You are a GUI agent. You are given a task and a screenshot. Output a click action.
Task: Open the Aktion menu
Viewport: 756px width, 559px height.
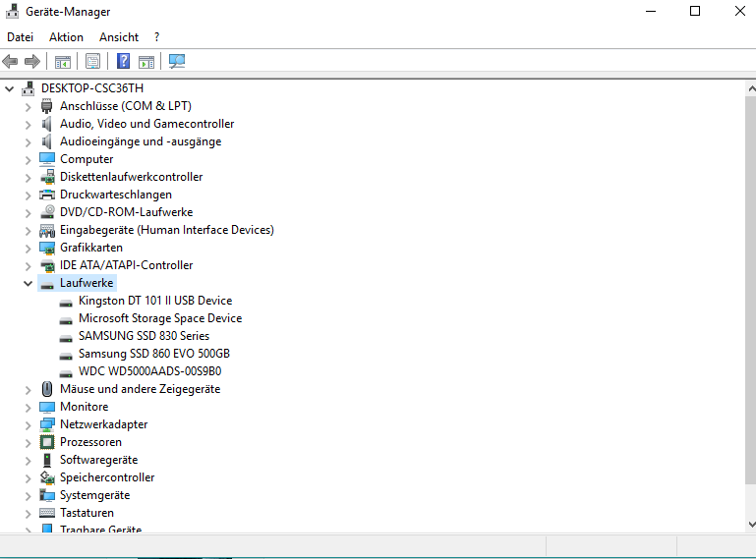(66, 37)
